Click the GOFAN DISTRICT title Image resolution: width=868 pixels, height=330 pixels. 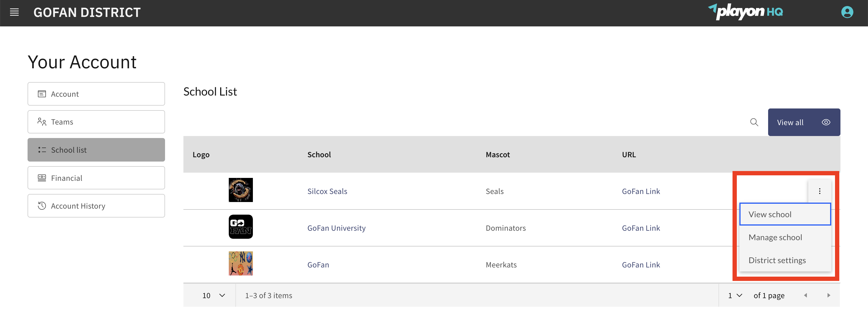87,12
